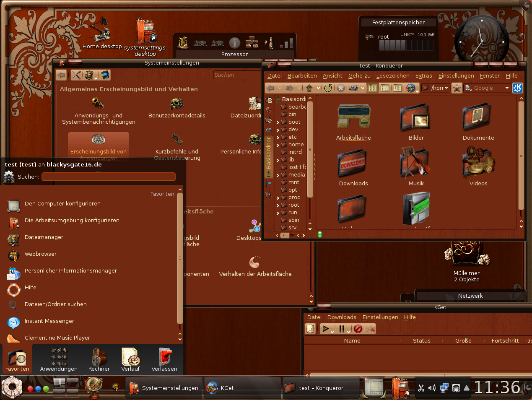
Task: Click the scissors clipboard tray icon
Action: click(421, 388)
